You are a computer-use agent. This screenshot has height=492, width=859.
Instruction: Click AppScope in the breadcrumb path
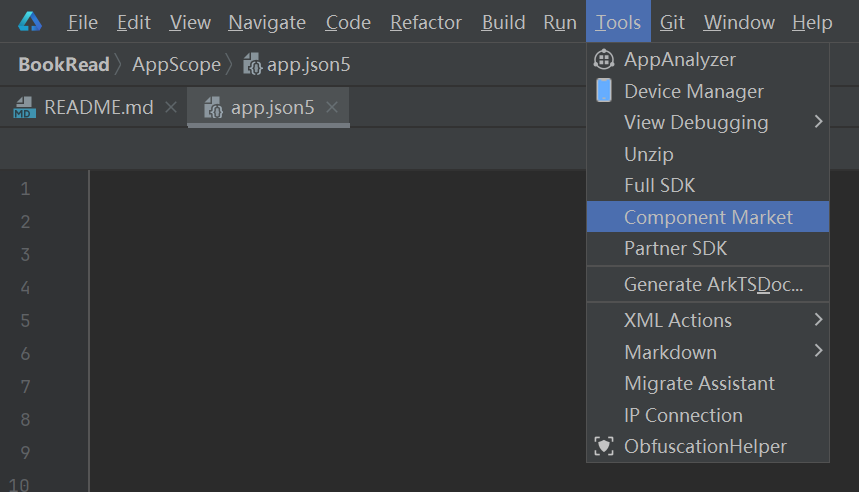coord(176,65)
